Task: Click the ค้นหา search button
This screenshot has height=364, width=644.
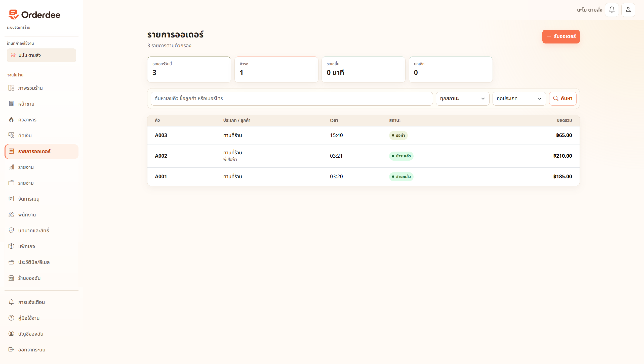Action: (563, 99)
